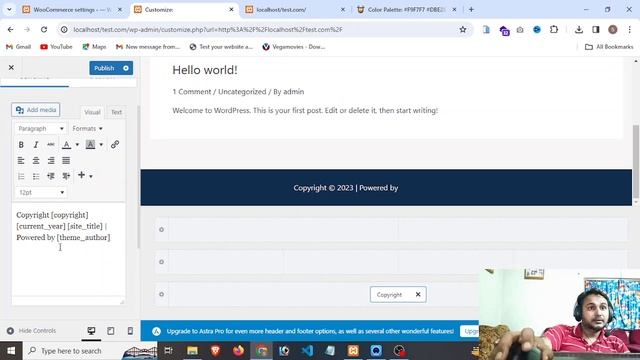Switch to the Visual editor tab
This screenshot has height=360, width=640.
[x=92, y=112]
